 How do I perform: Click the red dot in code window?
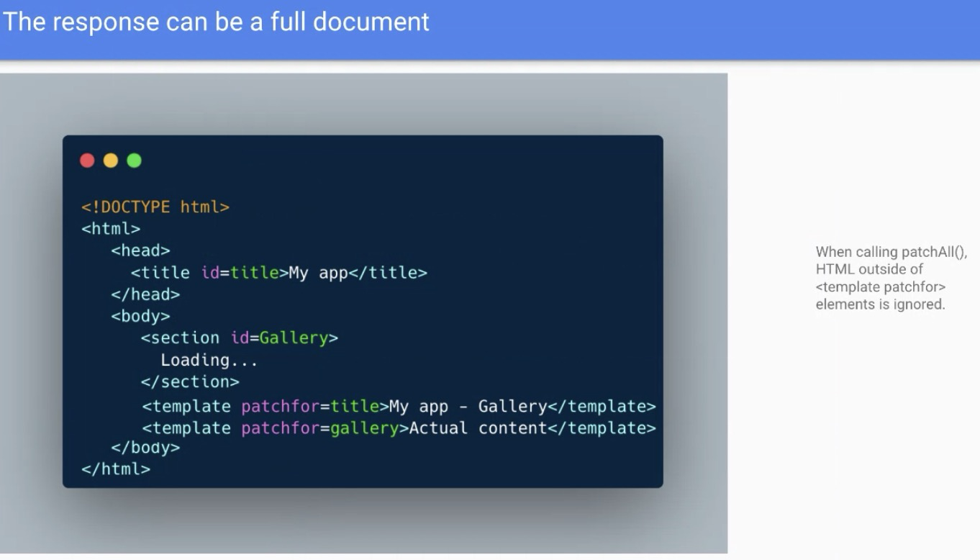pos(87,161)
